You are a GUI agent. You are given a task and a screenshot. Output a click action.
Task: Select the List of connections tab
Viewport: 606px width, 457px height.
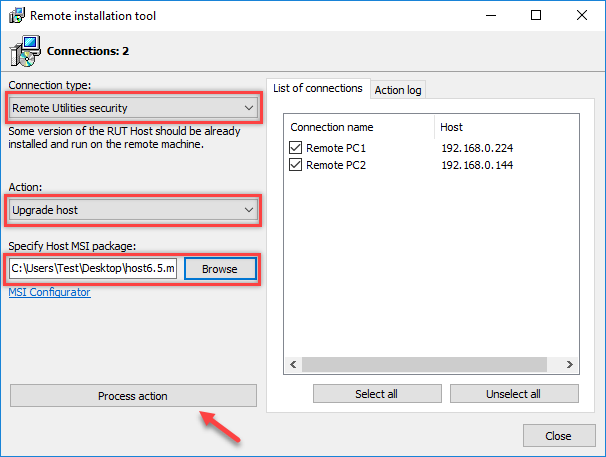click(318, 88)
